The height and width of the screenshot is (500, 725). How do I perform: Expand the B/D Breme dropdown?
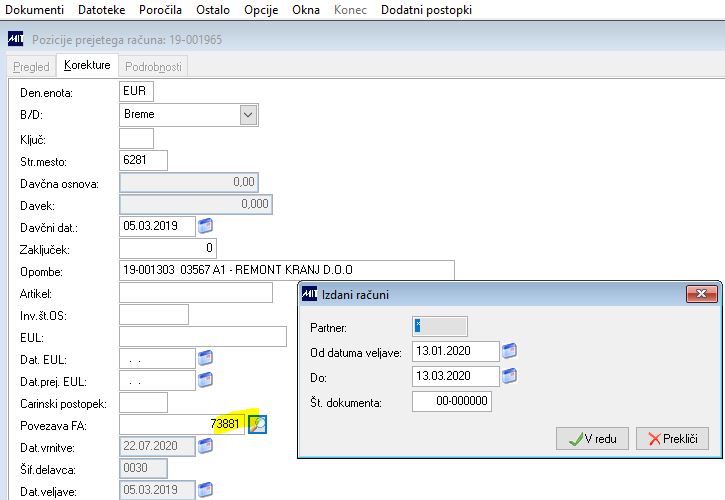tap(248, 115)
